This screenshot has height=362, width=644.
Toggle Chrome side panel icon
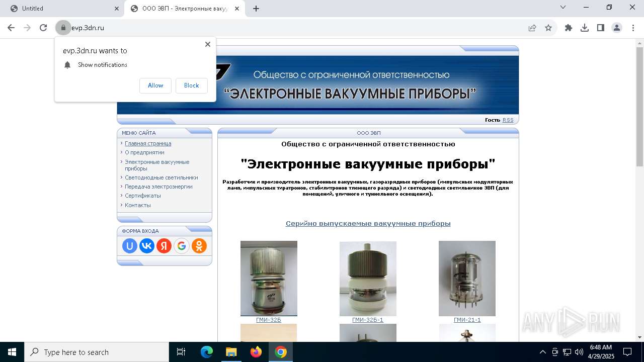click(601, 28)
